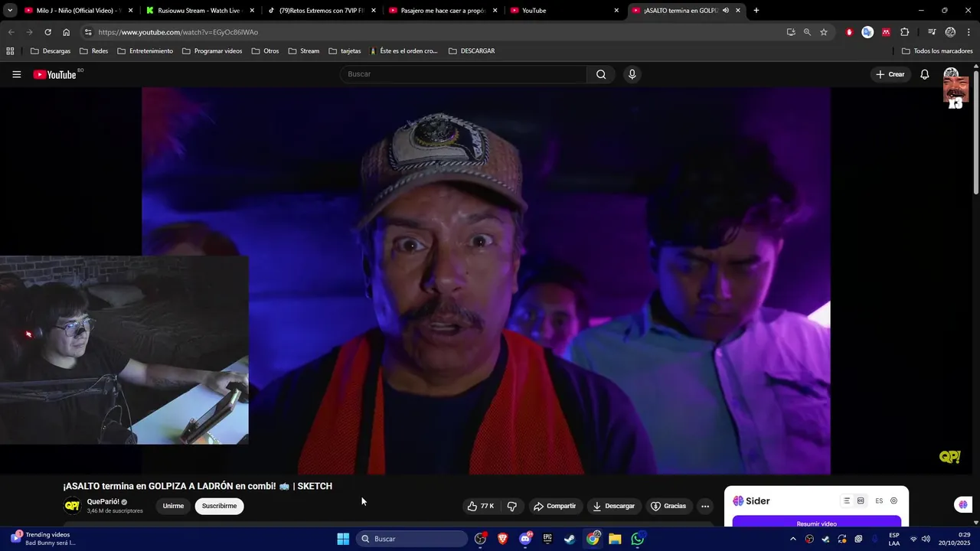This screenshot has width=980, height=551.
Task: Click the Unirme join button
Action: [x=173, y=506]
